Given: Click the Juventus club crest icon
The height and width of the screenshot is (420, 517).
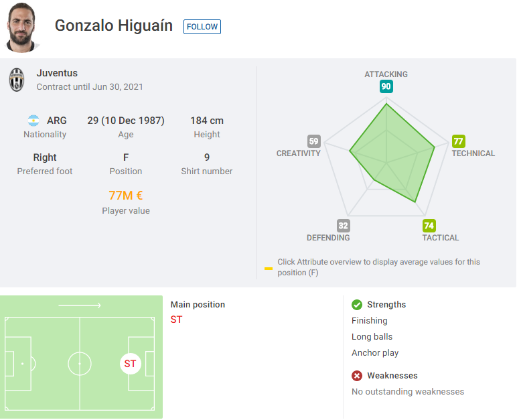Looking at the screenshot, I should point(17,80).
